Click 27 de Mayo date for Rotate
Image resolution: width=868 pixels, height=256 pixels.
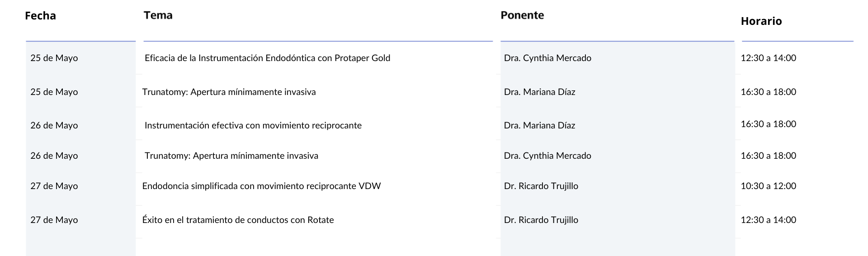coord(54,220)
